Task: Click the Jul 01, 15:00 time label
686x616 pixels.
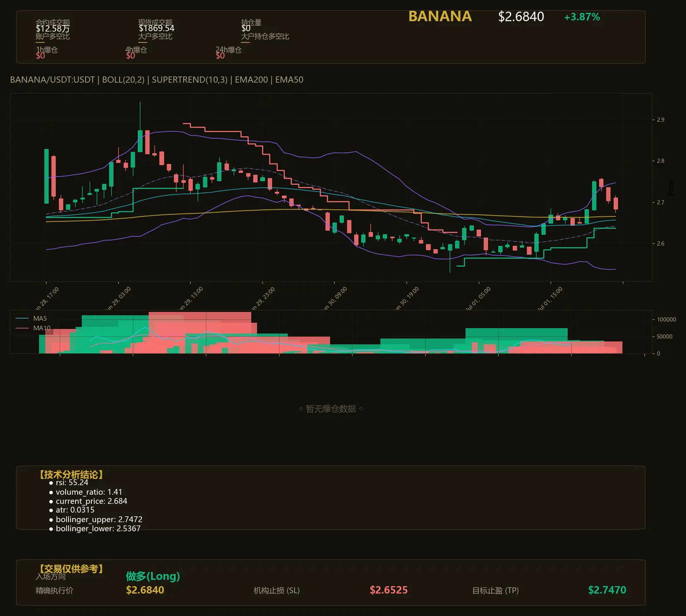Action: tap(551, 299)
